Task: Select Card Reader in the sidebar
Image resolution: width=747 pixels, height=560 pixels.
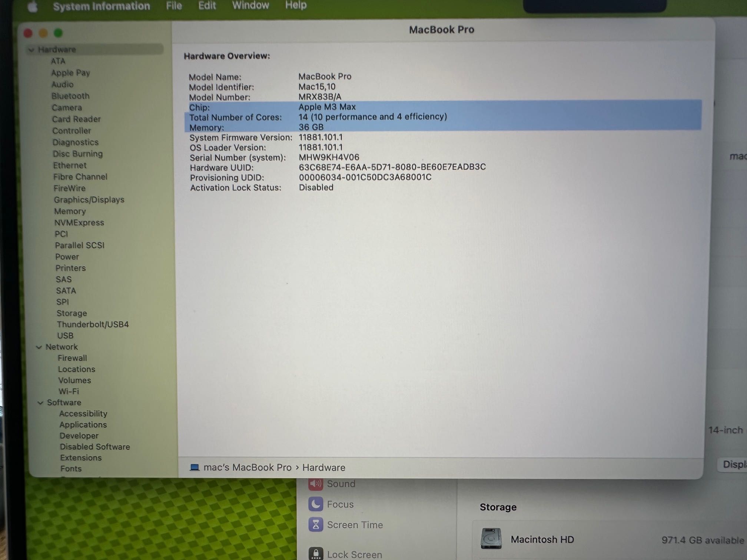Action: click(76, 119)
